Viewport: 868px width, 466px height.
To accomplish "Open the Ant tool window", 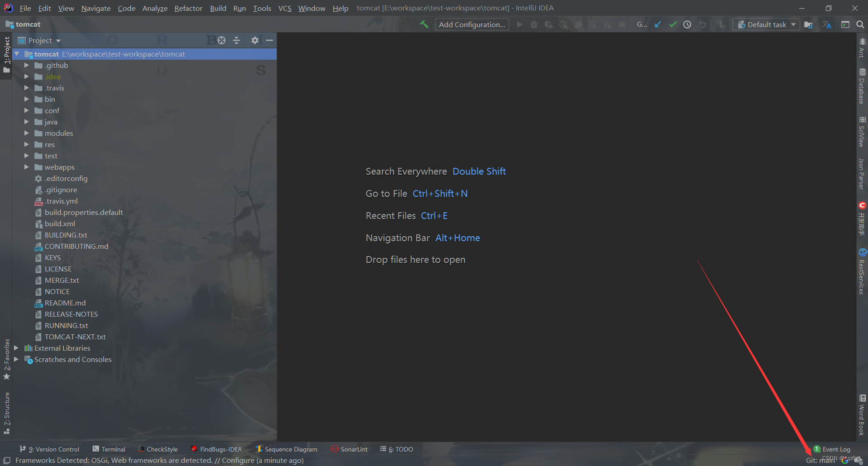I will click(x=862, y=48).
